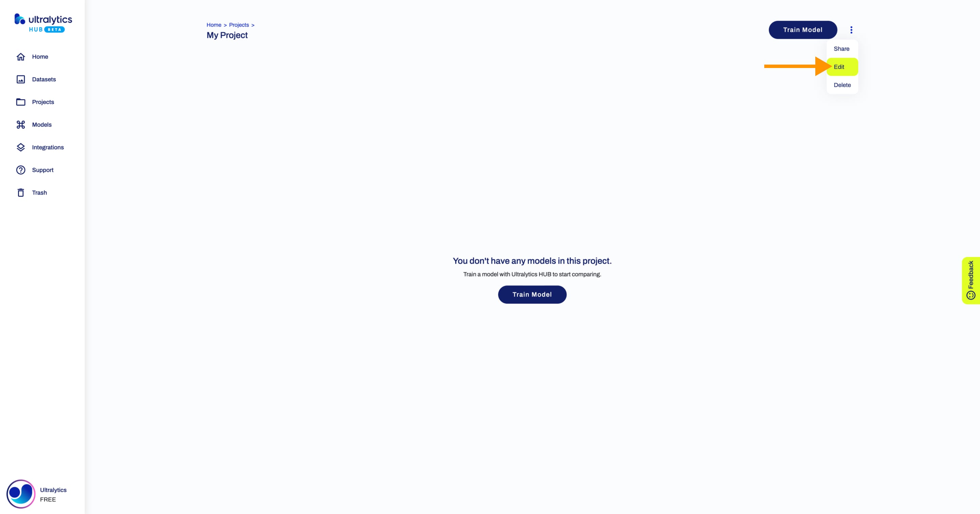Select the Trash sidebar icon
This screenshot has height=514, width=980.
pyautogui.click(x=21, y=192)
